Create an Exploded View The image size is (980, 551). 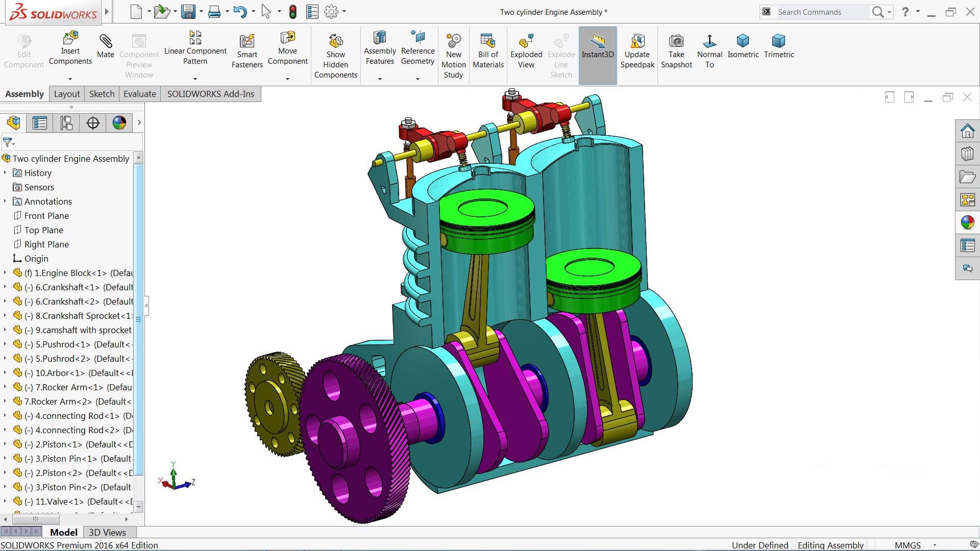[526, 51]
